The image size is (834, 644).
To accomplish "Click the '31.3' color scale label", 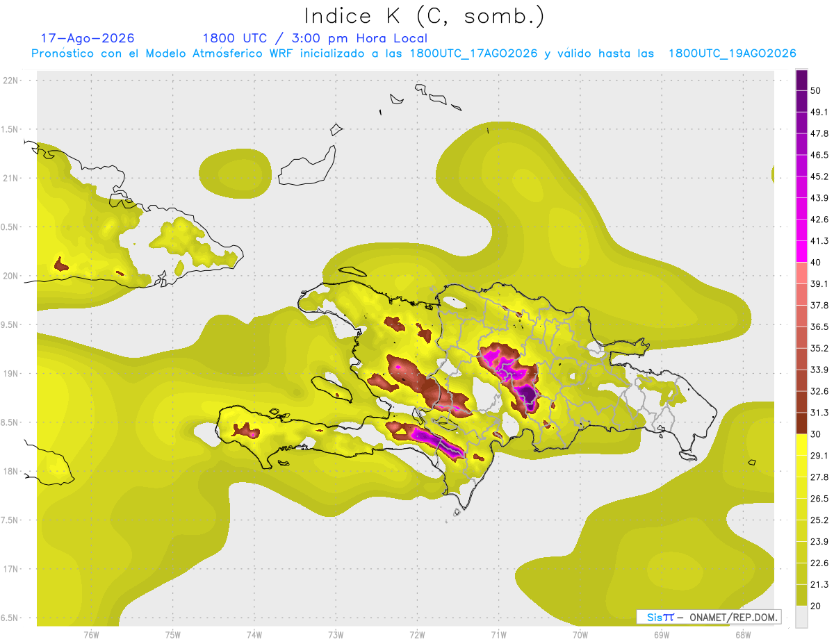I will click(x=819, y=413).
